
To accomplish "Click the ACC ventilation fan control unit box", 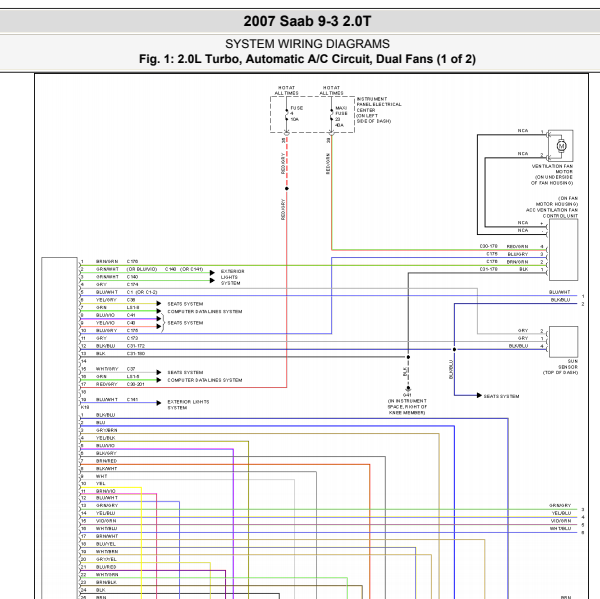I will (562, 250).
